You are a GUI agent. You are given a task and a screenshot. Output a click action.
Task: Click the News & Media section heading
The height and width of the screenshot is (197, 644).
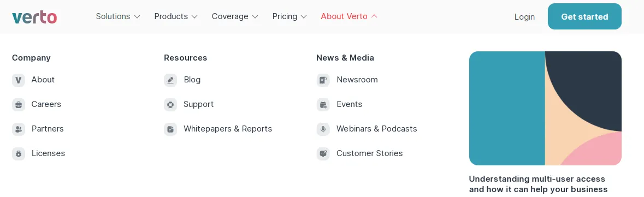tap(345, 58)
